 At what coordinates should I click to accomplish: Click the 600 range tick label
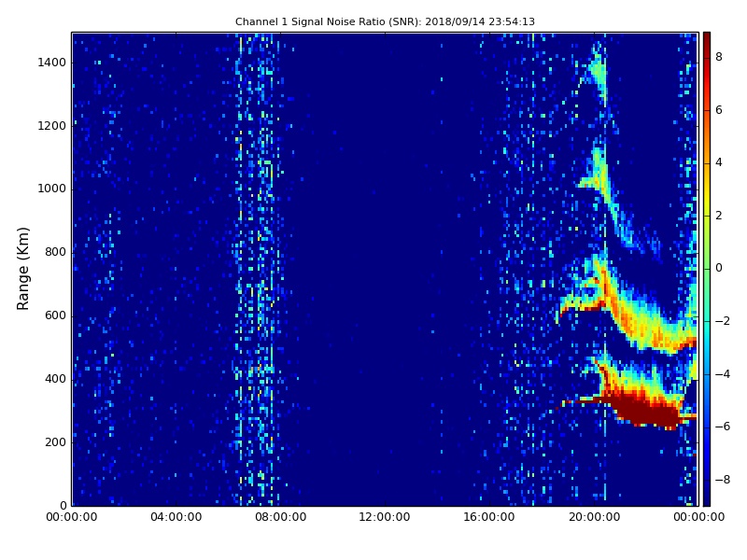coord(55,315)
